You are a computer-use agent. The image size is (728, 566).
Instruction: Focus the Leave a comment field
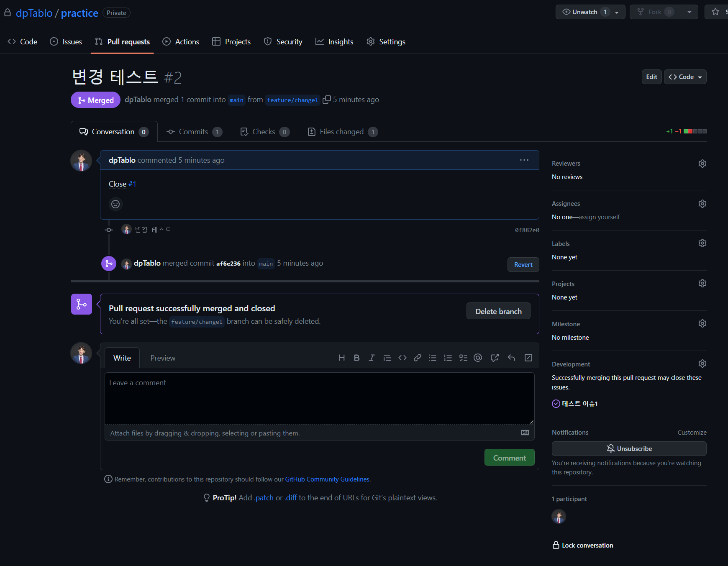319,398
